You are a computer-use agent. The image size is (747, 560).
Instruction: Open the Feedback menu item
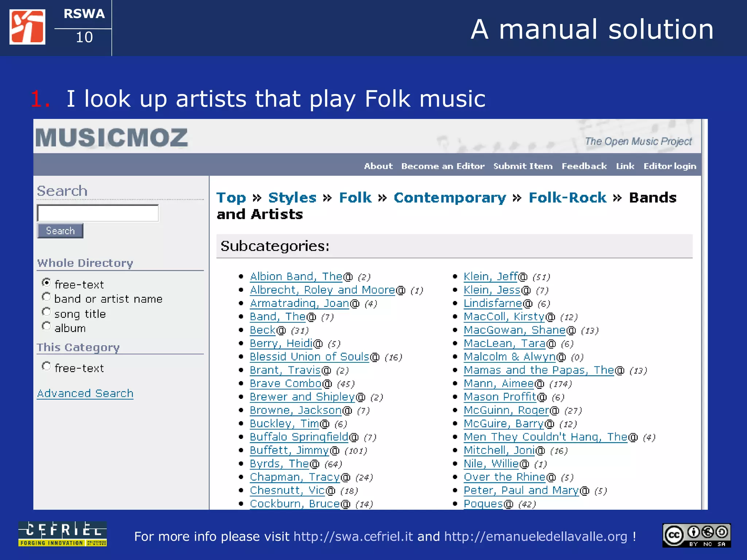click(x=584, y=166)
